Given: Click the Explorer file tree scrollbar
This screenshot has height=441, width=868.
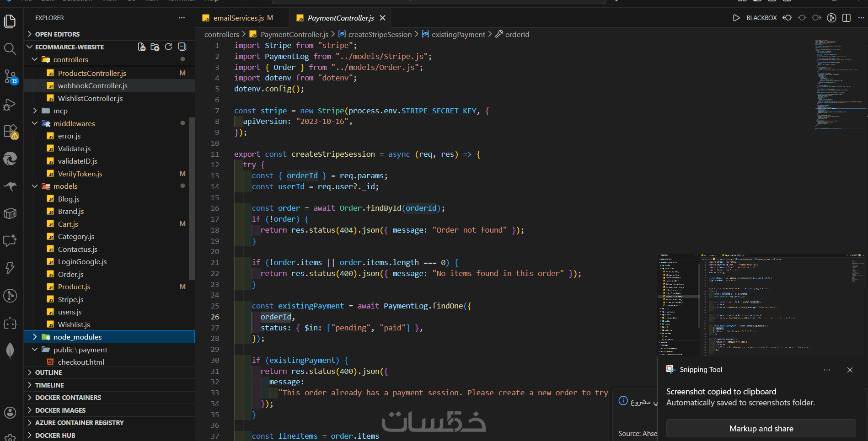Looking at the screenshot, I should pos(192,198).
